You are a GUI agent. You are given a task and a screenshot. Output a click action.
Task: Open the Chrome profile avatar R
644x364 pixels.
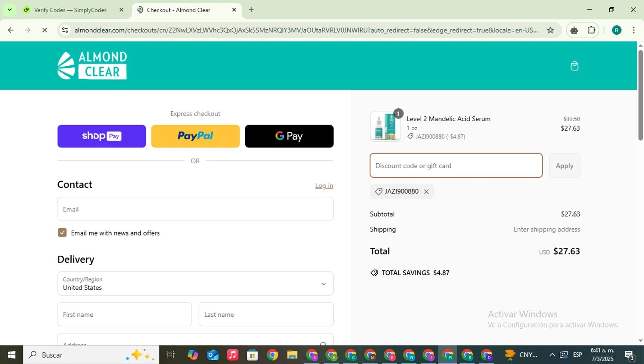[x=617, y=30]
